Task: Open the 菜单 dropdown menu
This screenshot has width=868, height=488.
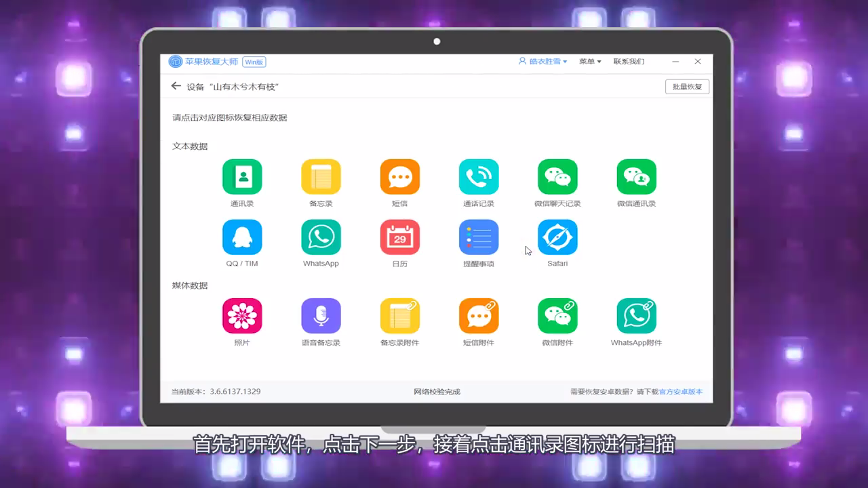Action: click(x=589, y=61)
